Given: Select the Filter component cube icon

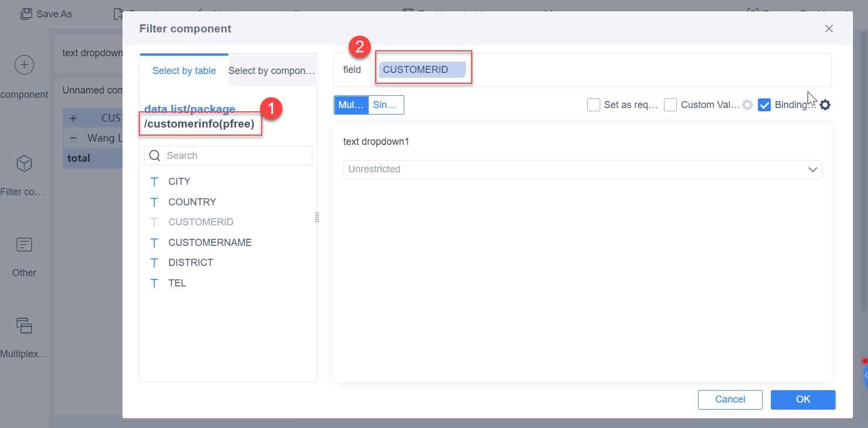Looking at the screenshot, I should click(x=24, y=164).
